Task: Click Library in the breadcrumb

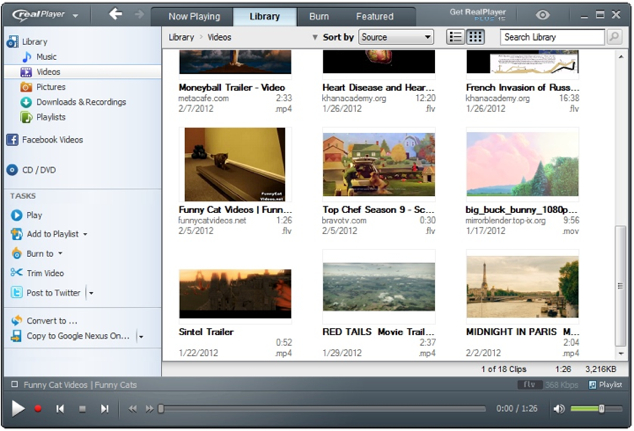Action: [x=181, y=37]
